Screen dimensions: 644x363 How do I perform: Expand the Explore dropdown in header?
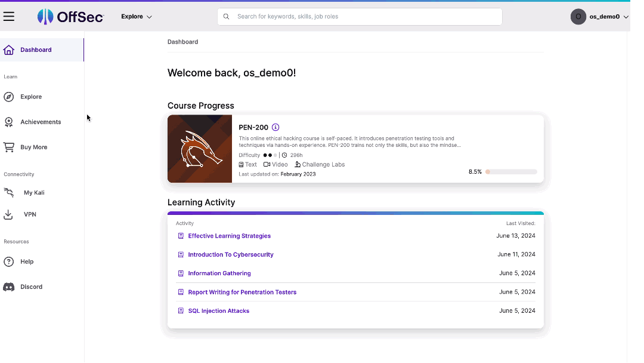(x=137, y=17)
